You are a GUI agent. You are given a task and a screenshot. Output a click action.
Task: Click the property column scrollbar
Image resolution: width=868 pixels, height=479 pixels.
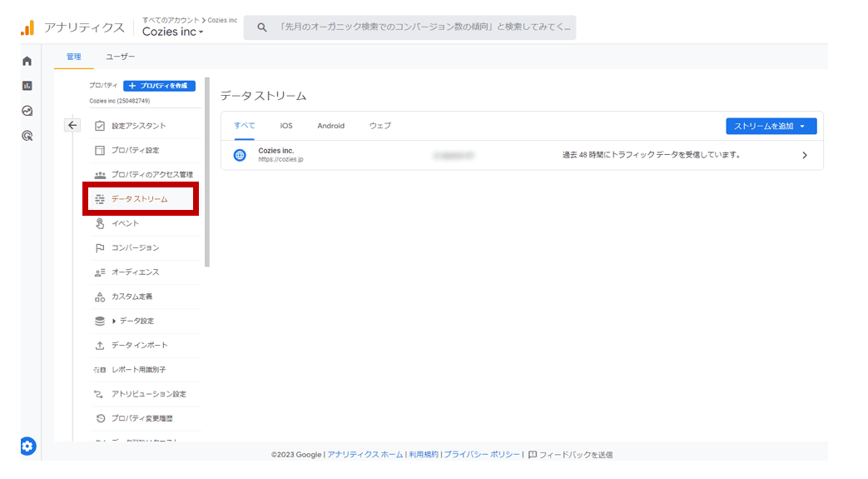[x=207, y=172]
